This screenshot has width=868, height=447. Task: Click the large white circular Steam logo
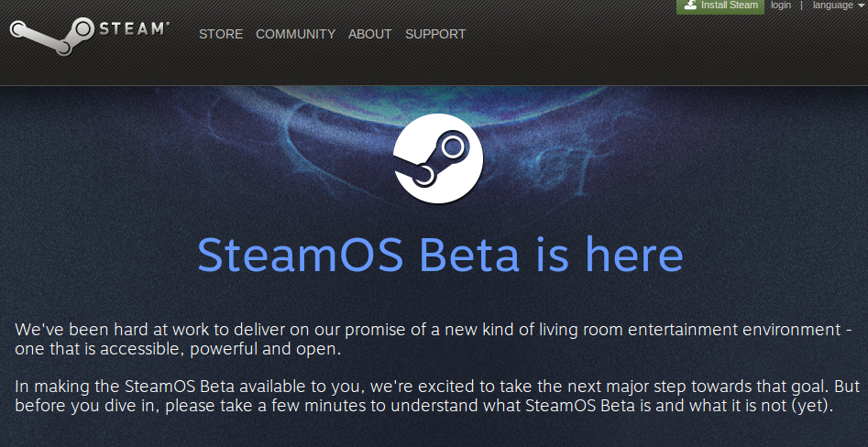click(438, 158)
